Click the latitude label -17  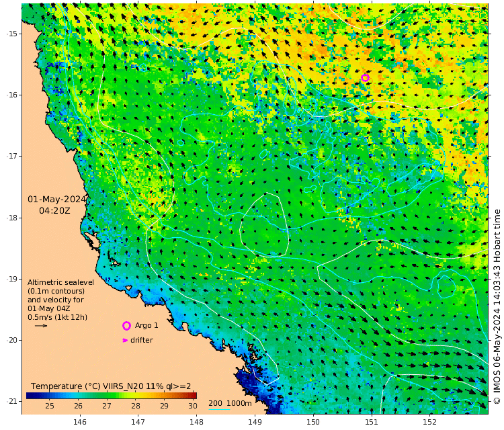(x=12, y=156)
